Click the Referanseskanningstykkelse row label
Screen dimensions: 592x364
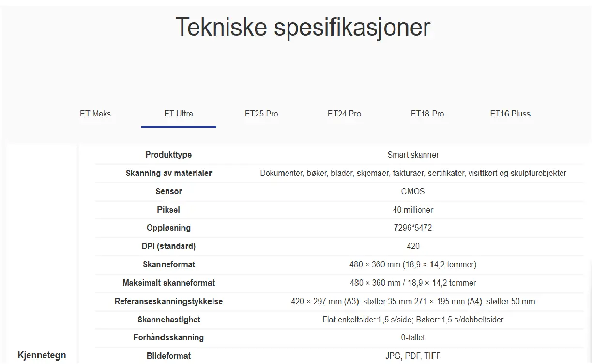click(x=168, y=301)
